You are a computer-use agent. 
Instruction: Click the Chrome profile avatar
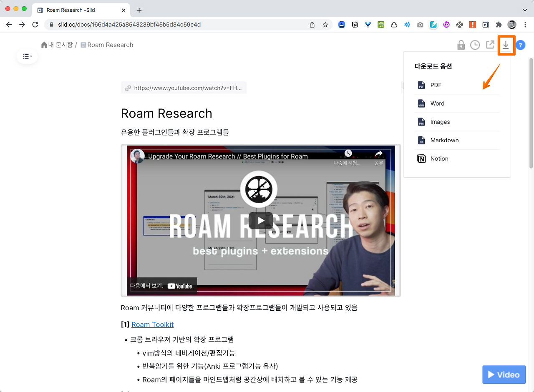[x=512, y=25]
